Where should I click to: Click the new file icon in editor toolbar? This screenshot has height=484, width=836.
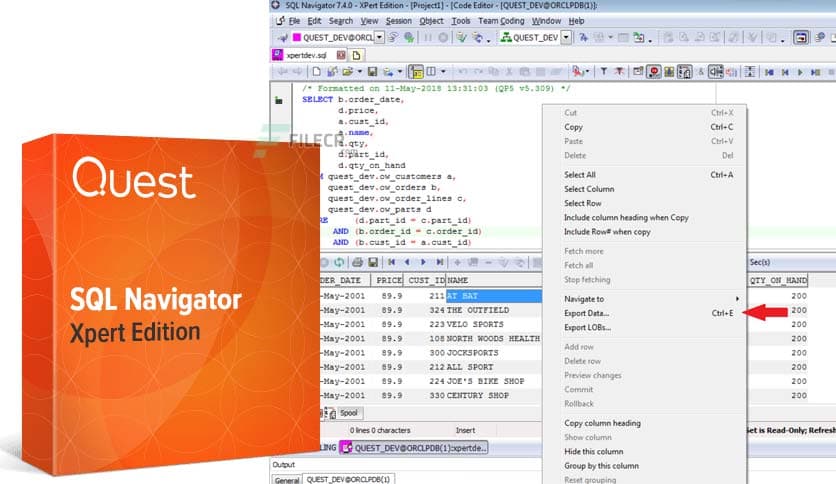click(x=317, y=71)
